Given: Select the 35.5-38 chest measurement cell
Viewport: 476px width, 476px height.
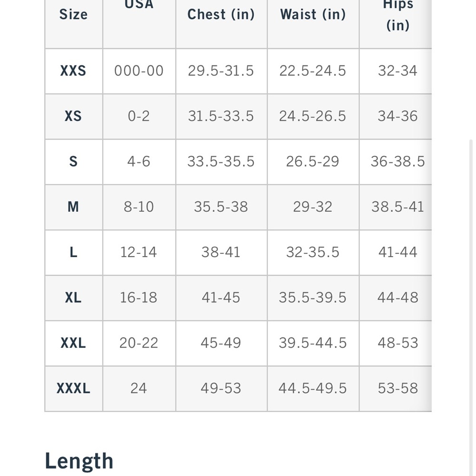Looking at the screenshot, I should pos(221,207).
